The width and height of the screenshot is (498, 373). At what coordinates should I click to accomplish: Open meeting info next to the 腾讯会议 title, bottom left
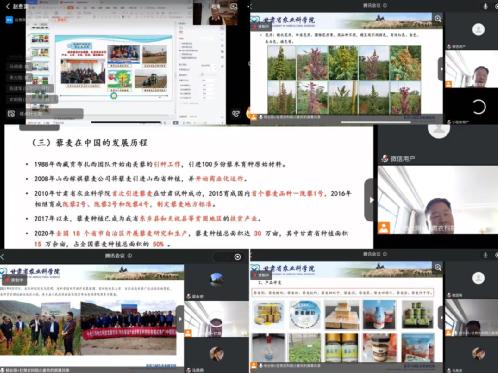click(130, 256)
